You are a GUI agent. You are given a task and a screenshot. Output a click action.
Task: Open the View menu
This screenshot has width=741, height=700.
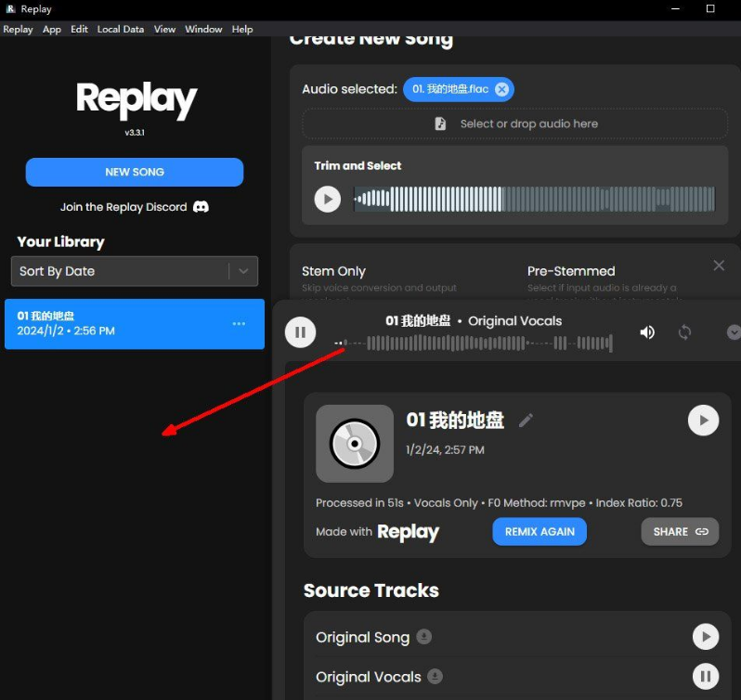(x=164, y=29)
